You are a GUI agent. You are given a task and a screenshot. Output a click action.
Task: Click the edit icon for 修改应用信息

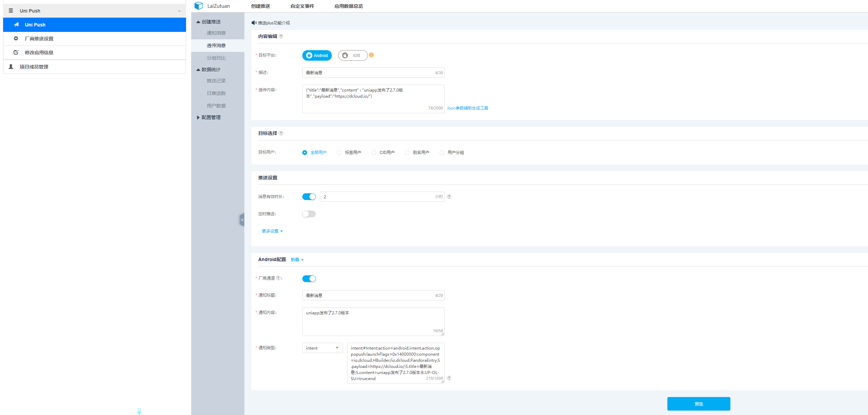[16, 52]
